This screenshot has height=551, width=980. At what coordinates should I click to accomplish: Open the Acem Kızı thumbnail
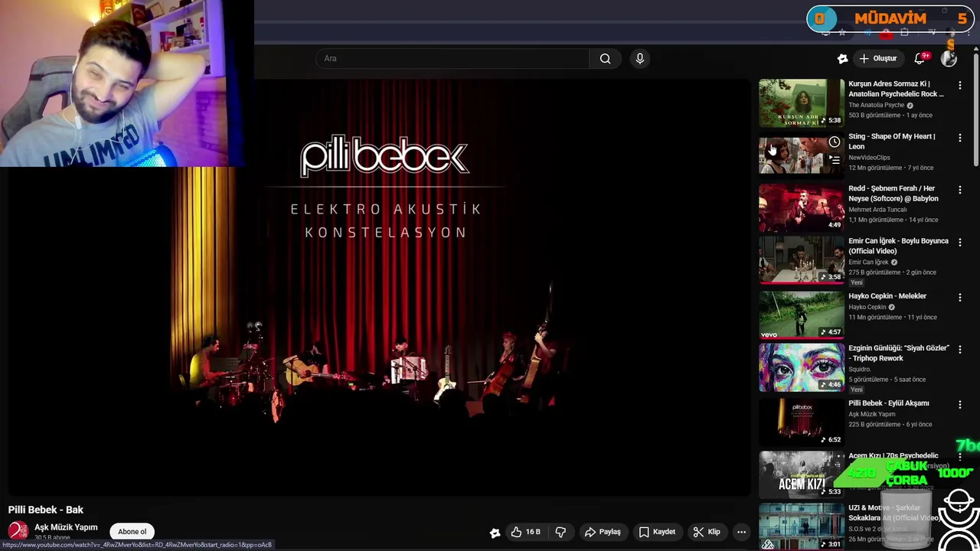coord(801,474)
